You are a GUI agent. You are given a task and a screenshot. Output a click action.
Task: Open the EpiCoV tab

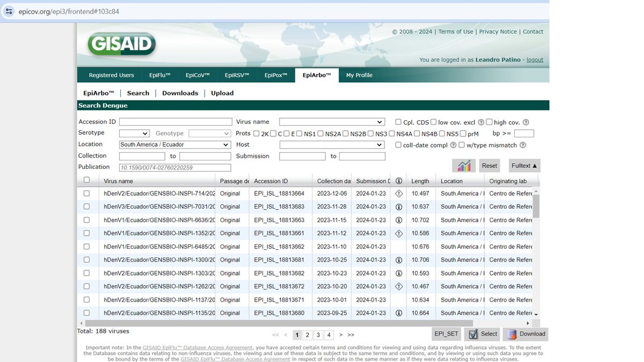click(x=197, y=75)
